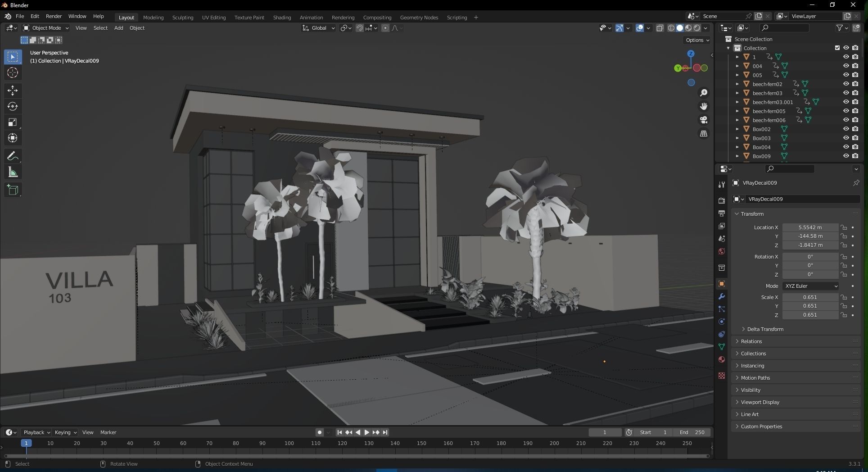This screenshot has width=868, height=472.
Task: Click the timeline playhead at frame 1
Action: 26,443
